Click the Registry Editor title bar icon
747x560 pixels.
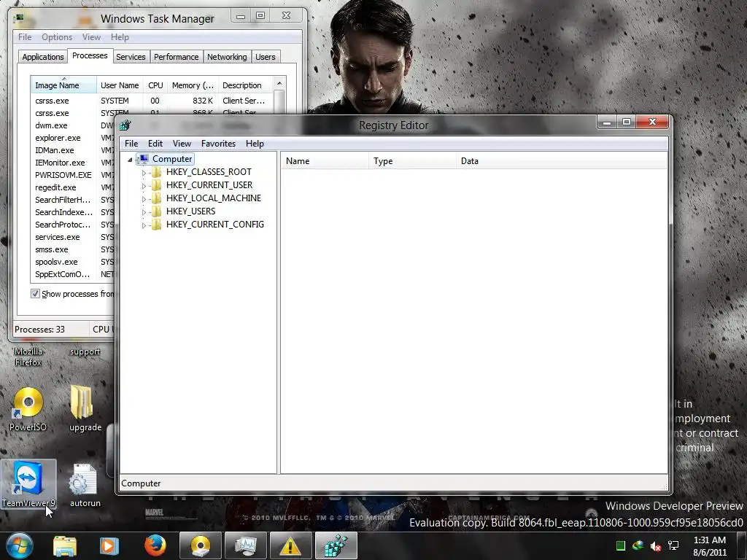click(x=125, y=125)
